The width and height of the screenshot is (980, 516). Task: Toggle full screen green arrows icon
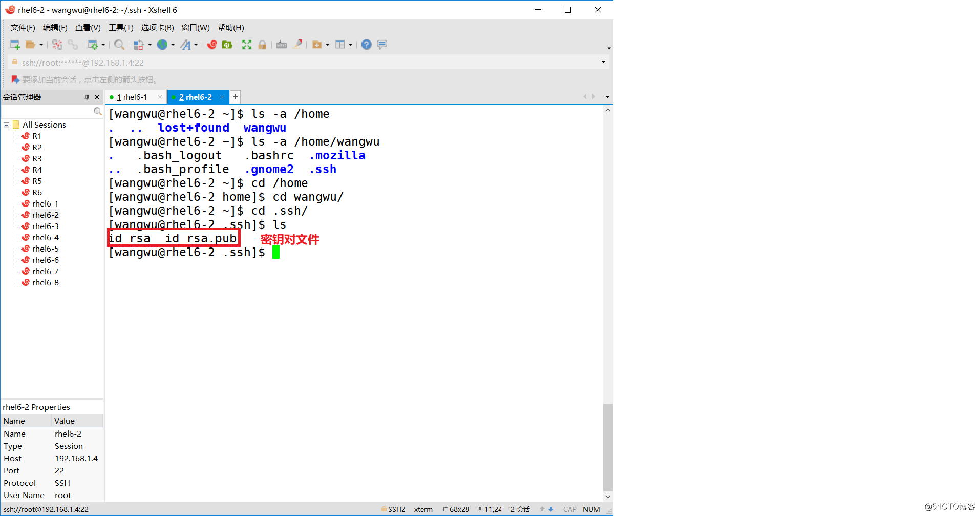point(247,45)
